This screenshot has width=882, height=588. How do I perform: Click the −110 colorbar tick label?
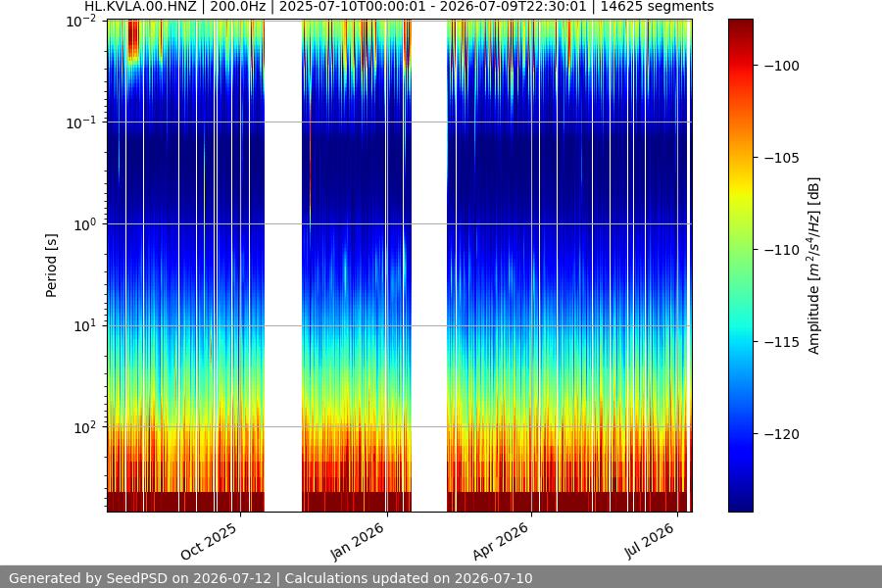tap(782, 250)
